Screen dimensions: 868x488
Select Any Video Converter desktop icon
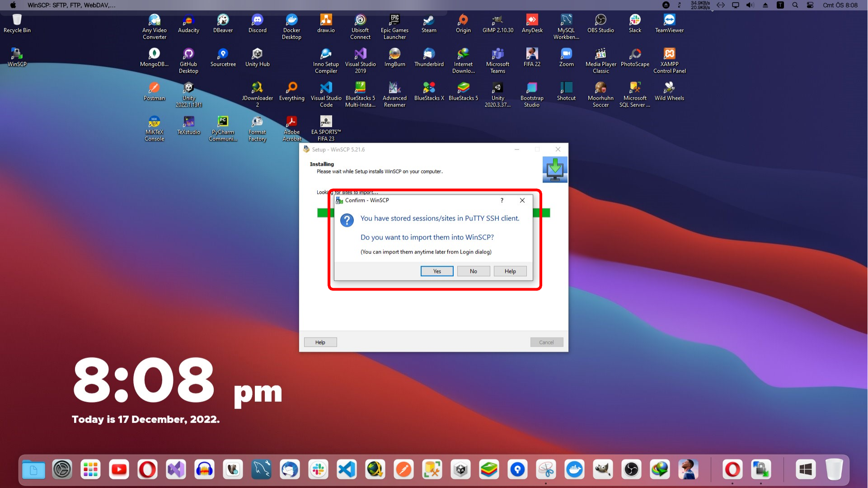coord(155,27)
